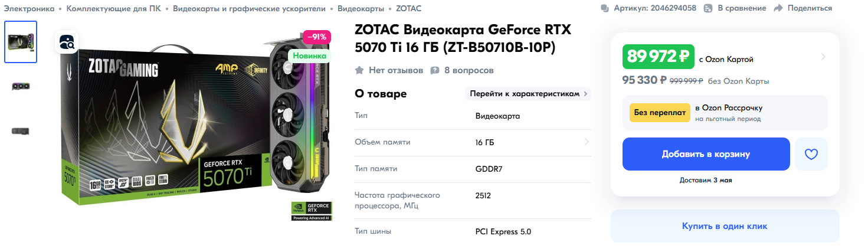The image size is (868, 252).
Task: Select the first product box thumbnail
Action: (21, 42)
